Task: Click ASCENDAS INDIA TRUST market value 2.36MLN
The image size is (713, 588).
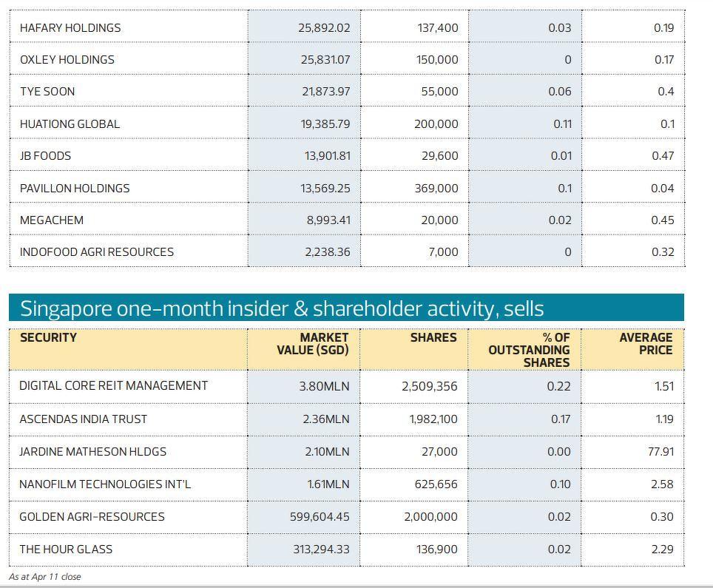Action: click(x=326, y=419)
